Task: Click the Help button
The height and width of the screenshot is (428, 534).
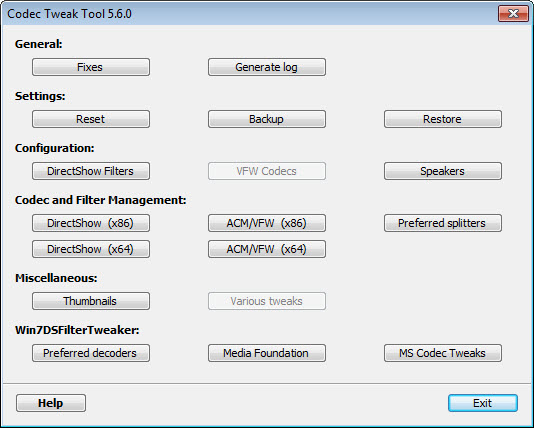Action: [51, 403]
